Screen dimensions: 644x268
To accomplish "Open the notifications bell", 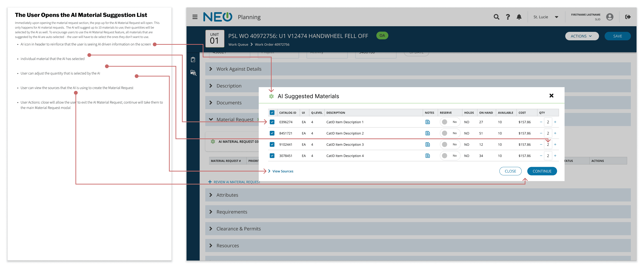I will click(x=519, y=17).
